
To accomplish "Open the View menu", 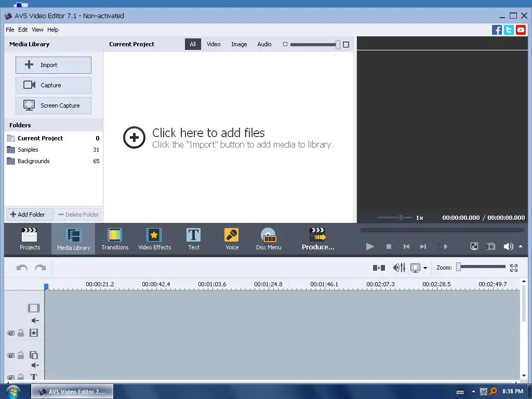I will 37,30.
